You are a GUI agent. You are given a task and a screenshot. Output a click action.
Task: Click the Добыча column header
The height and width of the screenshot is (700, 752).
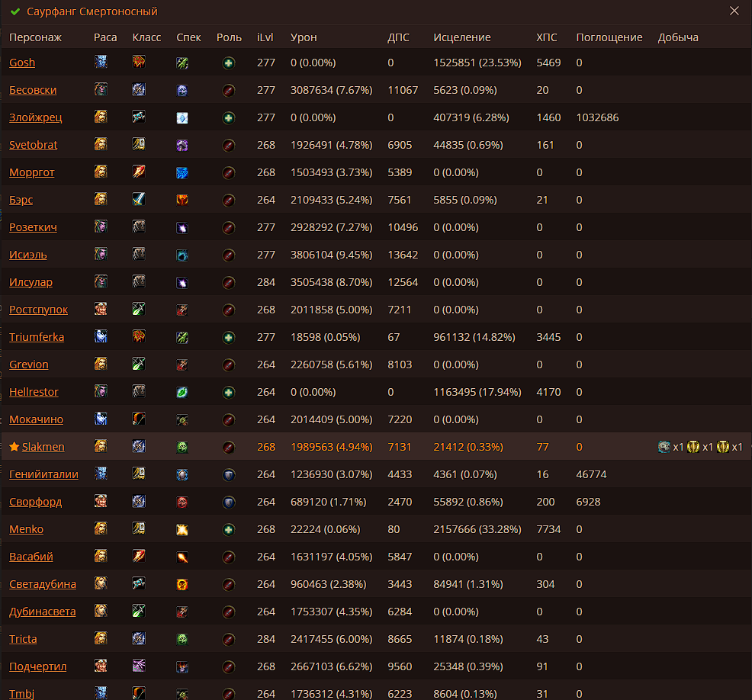(677, 37)
